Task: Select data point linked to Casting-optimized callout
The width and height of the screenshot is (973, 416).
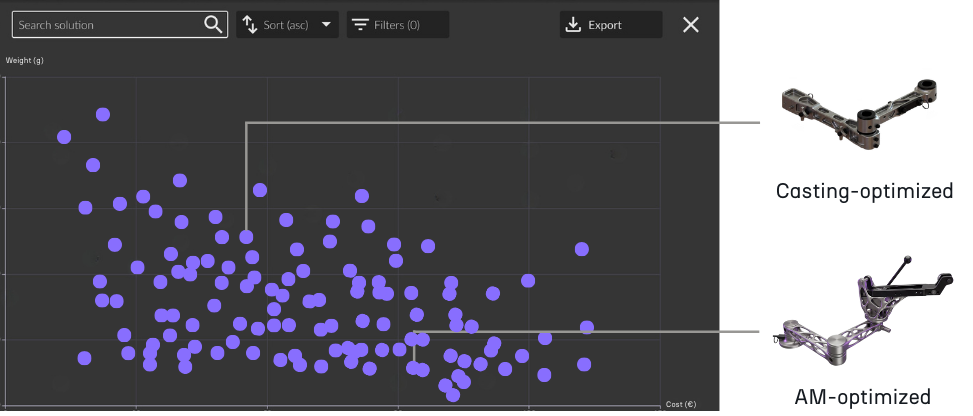Action: coord(246,237)
